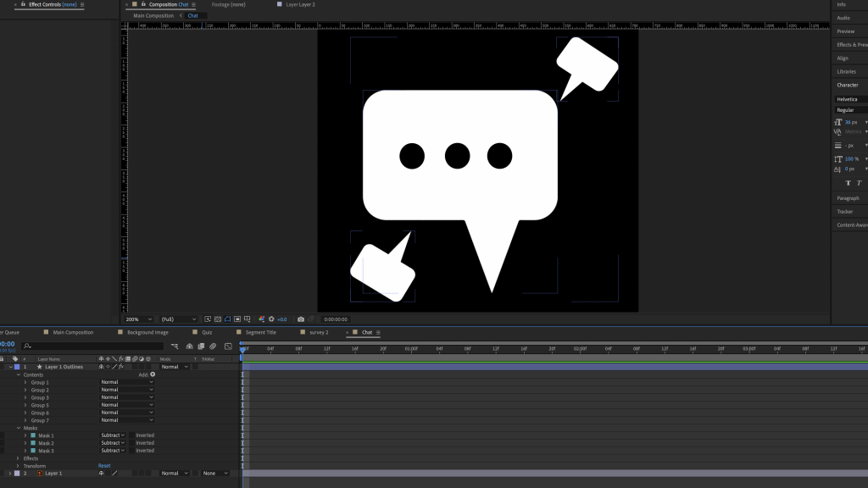The image size is (868, 488).
Task: Click the Fast Previews icon in viewer toolbar
Action: point(208,319)
